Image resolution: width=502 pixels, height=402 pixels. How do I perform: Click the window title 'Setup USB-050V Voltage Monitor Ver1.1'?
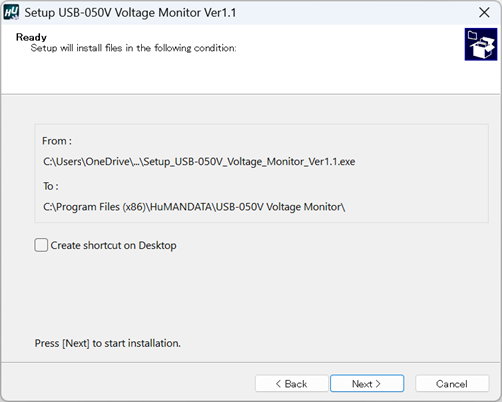coord(130,13)
